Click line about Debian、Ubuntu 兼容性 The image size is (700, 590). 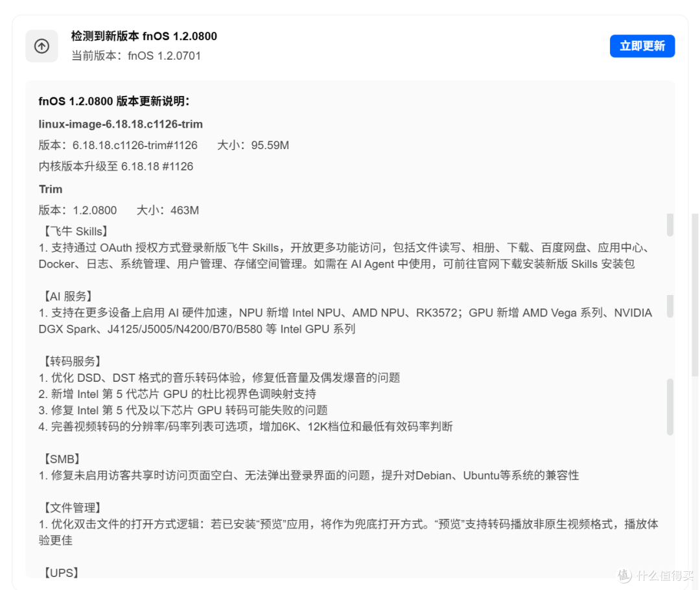309,476
